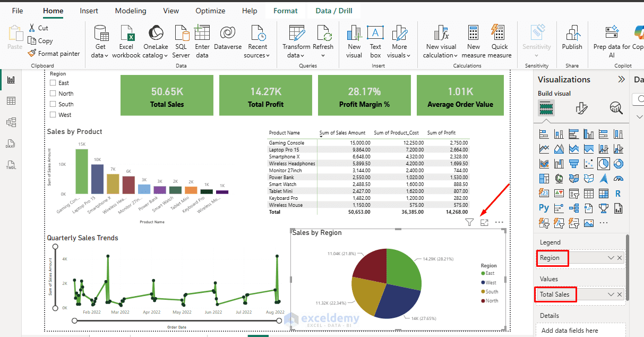Select the globe map visual icon
644x337 pixels.
559,179
